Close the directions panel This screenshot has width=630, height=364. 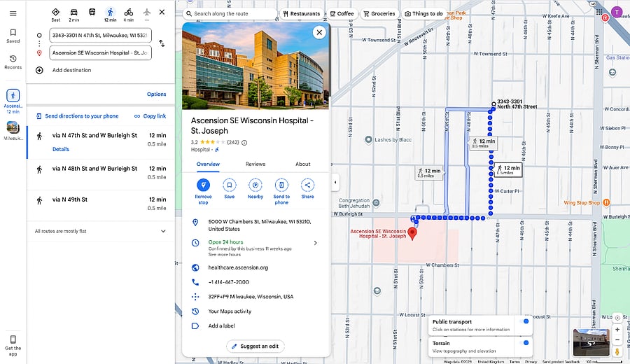click(162, 12)
